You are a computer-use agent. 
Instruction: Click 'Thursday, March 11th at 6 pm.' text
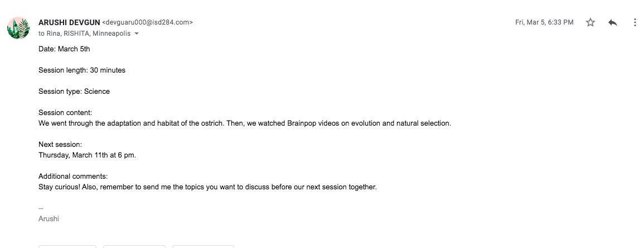click(87, 155)
